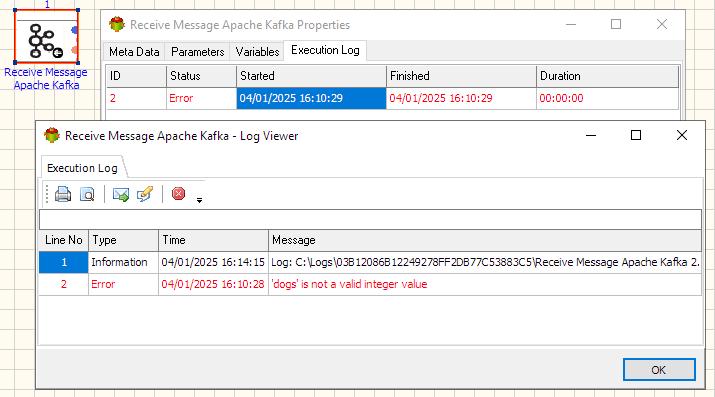Click the empty filter field above log table
This screenshot has height=397, width=715.
(x=370, y=220)
